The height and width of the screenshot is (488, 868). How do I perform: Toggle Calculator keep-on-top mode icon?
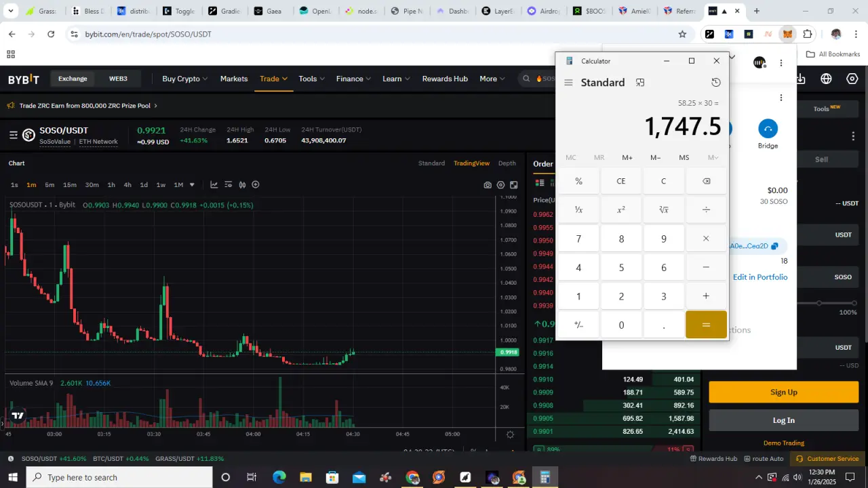pyautogui.click(x=639, y=83)
